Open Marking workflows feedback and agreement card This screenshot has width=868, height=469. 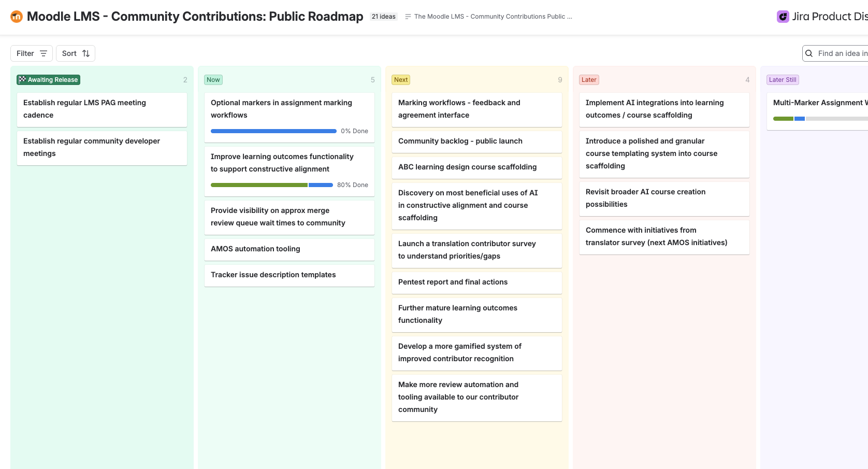[x=477, y=109]
